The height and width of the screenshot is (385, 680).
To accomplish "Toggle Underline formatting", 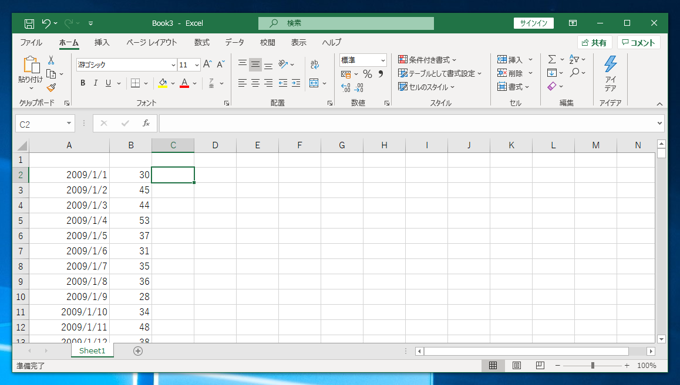I will click(x=108, y=83).
